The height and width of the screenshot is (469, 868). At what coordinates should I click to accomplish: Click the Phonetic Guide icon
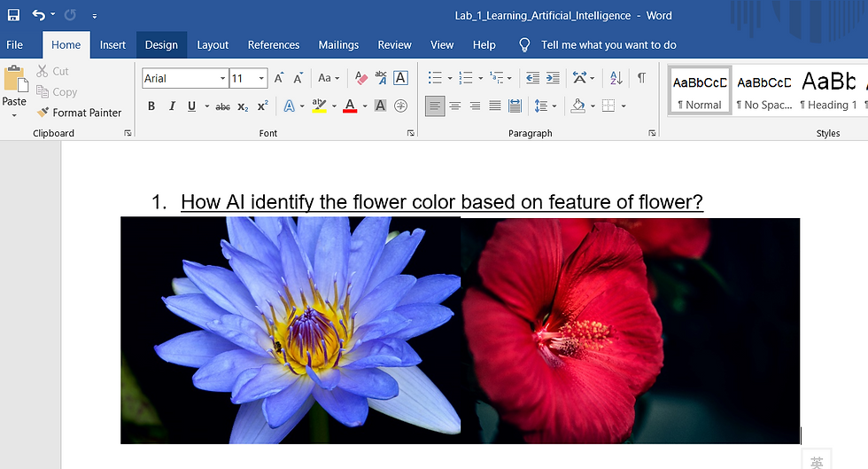(x=381, y=78)
